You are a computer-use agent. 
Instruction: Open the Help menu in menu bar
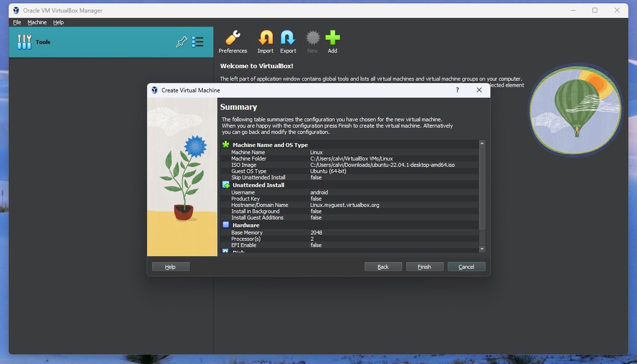[x=59, y=22]
